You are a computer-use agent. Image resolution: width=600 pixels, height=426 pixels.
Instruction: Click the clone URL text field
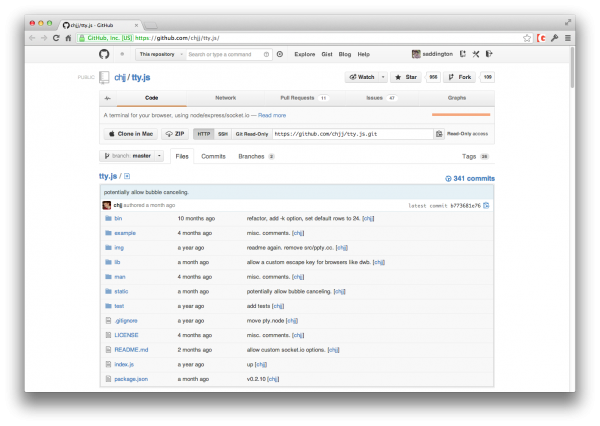coord(353,134)
